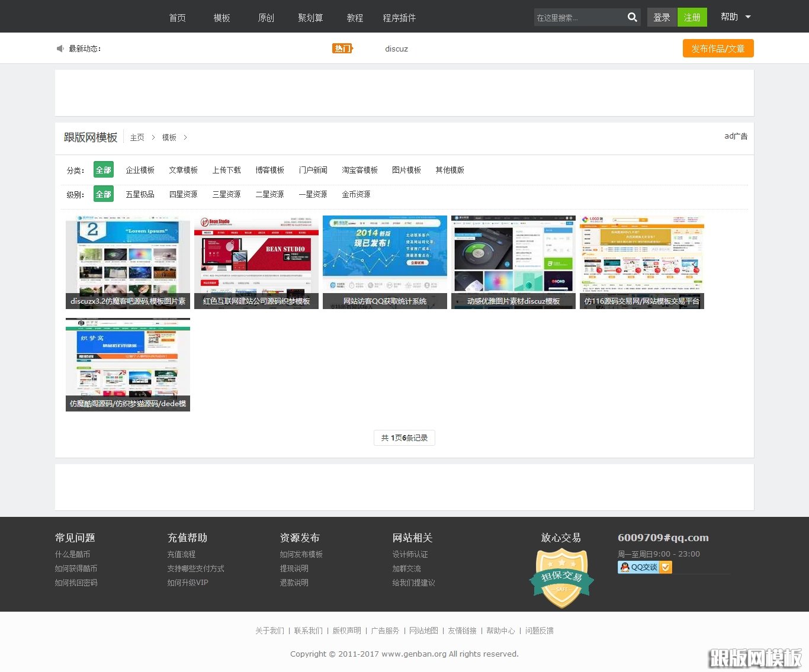Click the 发布作品/文章 button
The width and height of the screenshot is (809, 672).
pos(718,49)
